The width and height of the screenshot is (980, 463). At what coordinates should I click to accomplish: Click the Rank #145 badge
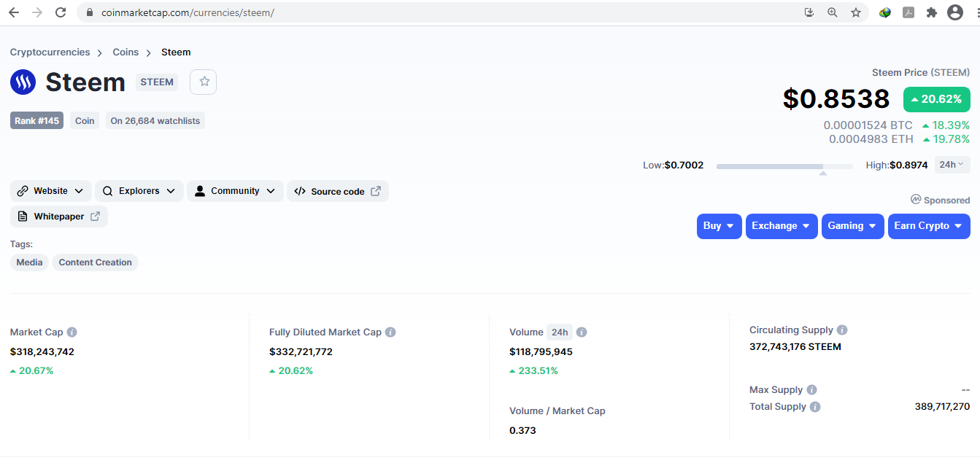click(36, 120)
